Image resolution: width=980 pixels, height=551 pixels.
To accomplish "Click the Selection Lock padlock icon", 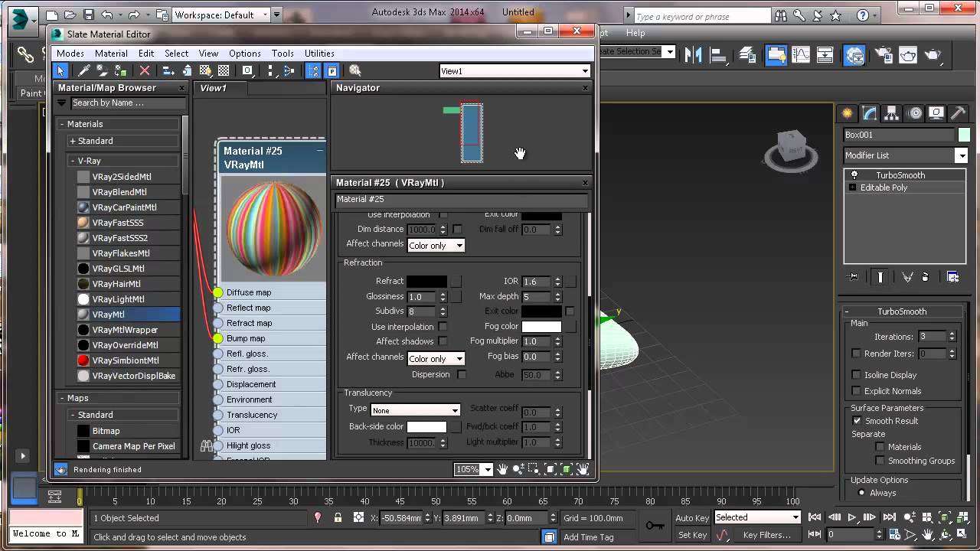I will [x=338, y=518].
